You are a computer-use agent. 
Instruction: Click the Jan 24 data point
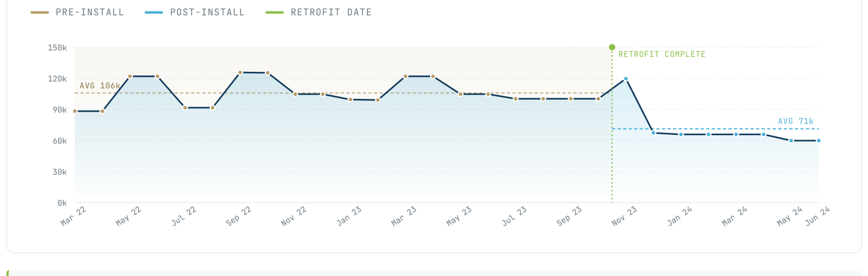[681, 135]
